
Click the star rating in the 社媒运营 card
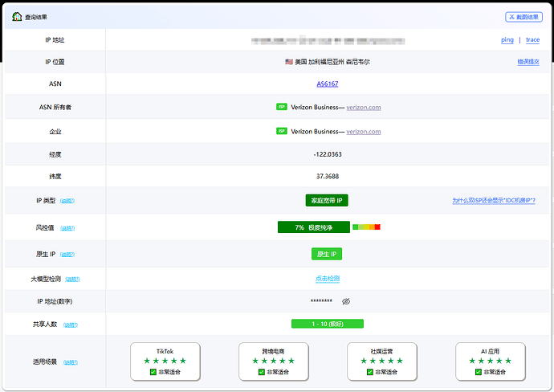click(x=382, y=361)
